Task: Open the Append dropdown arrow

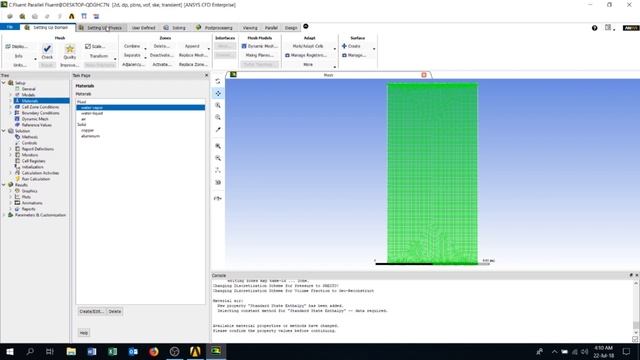Action: pyautogui.click(x=209, y=49)
